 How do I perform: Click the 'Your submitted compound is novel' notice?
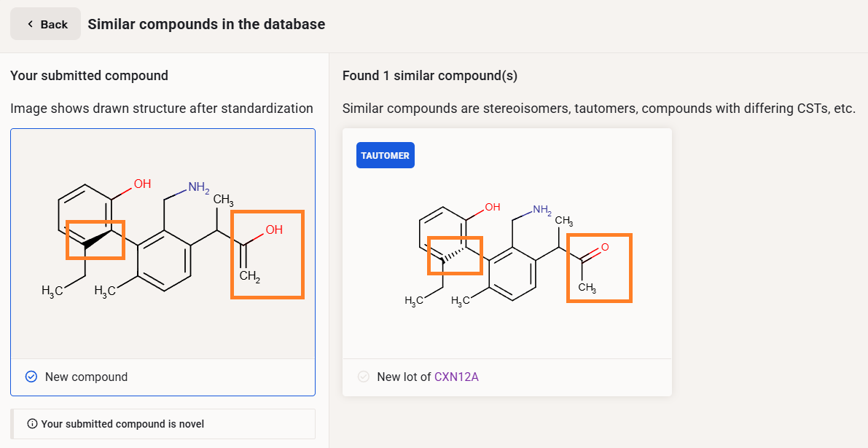[x=122, y=424]
